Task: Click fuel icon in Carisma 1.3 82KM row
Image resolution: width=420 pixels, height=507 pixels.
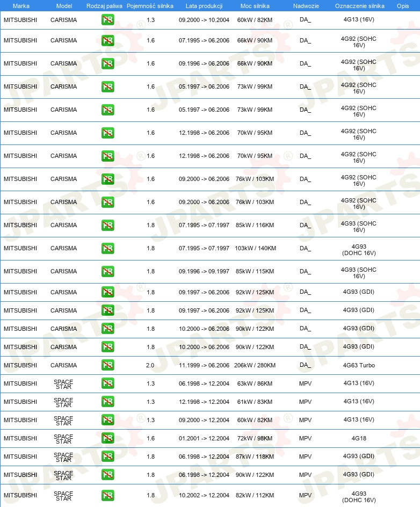Action: pos(107,20)
